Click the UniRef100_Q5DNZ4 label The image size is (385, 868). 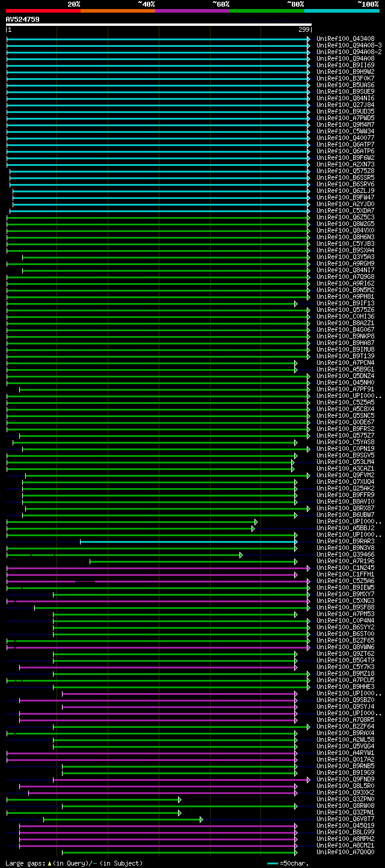(345, 376)
